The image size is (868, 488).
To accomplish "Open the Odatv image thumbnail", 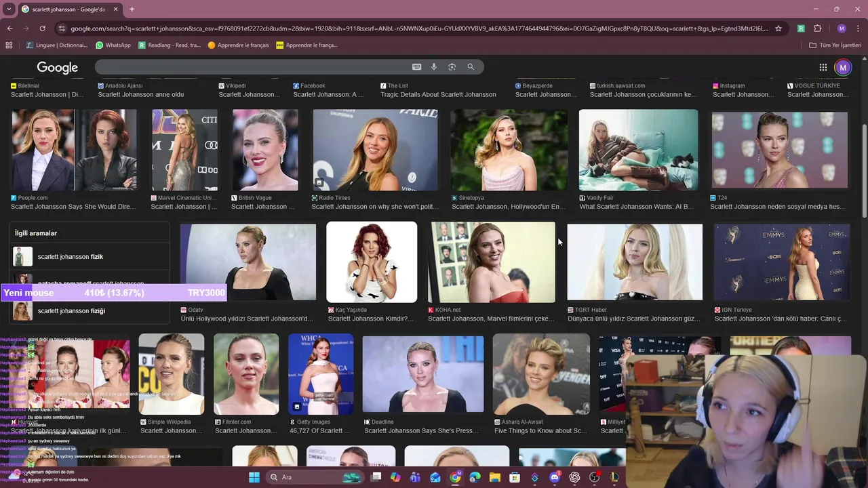I will pos(248,262).
